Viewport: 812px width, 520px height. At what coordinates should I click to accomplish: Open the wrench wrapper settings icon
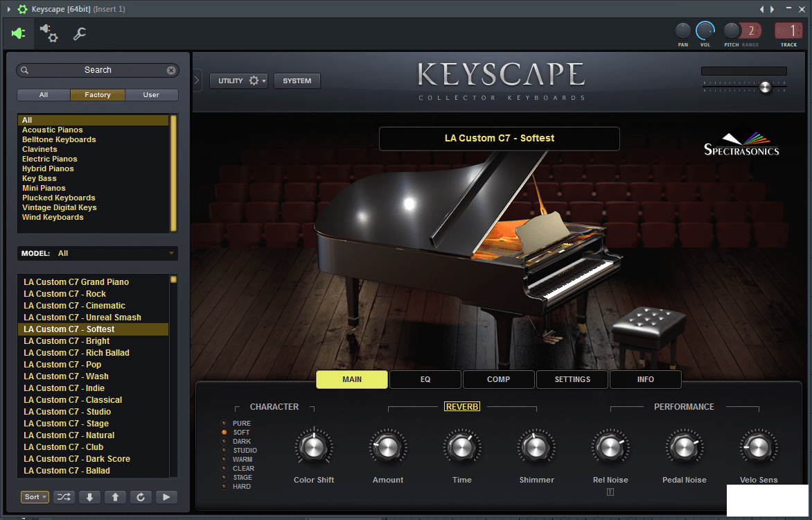pos(79,34)
